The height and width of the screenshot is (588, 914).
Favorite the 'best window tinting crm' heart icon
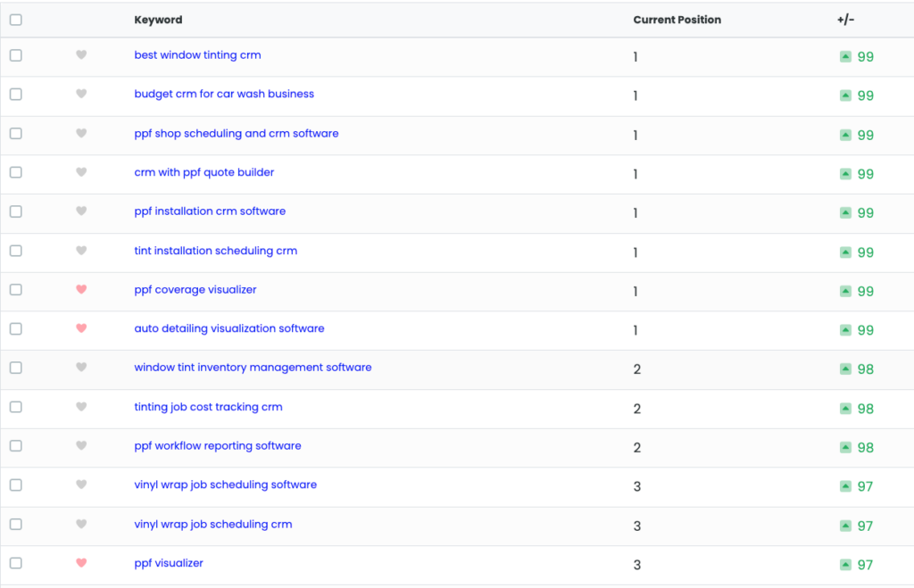pos(81,54)
